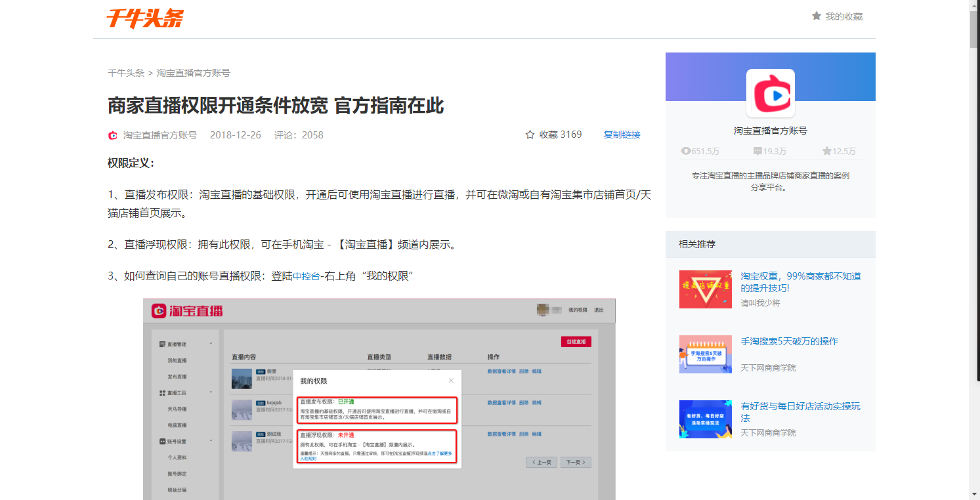This screenshot has height=500, width=980.
Task: Click the embedded 淘宝直播 screenshot image
Action: pyautogui.click(x=379, y=399)
